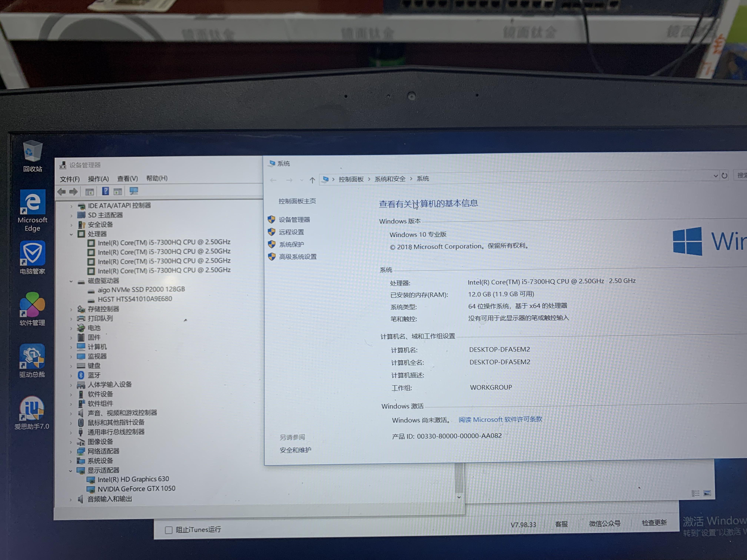The image size is (747, 560).
Task: Click Device Manager back arrow toolbar icon
Action: click(x=62, y=192)
